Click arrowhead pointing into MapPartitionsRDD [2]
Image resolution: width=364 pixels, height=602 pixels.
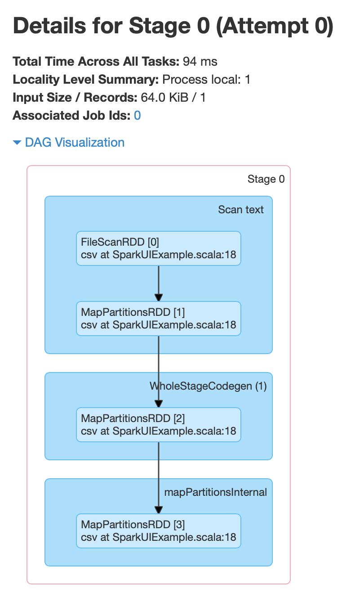[159, 404]
